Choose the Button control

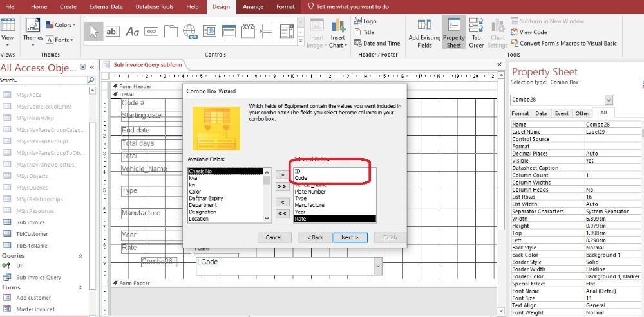[x=151, y=31]
